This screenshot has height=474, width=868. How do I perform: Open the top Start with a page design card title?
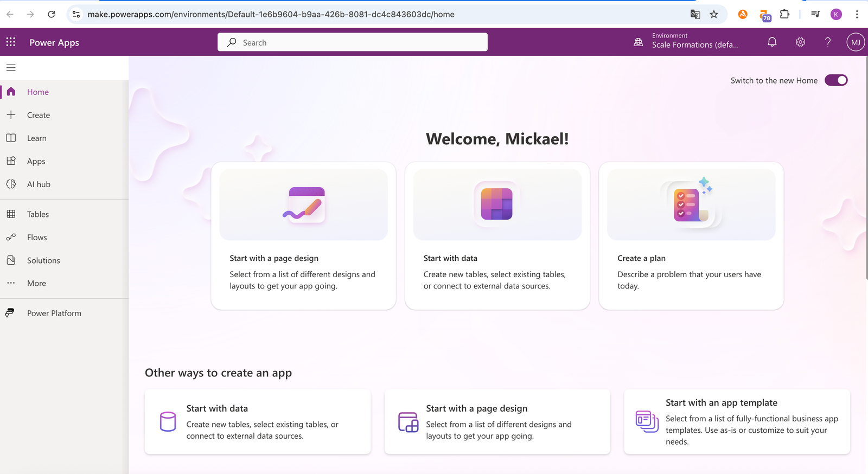click(274, 258)
